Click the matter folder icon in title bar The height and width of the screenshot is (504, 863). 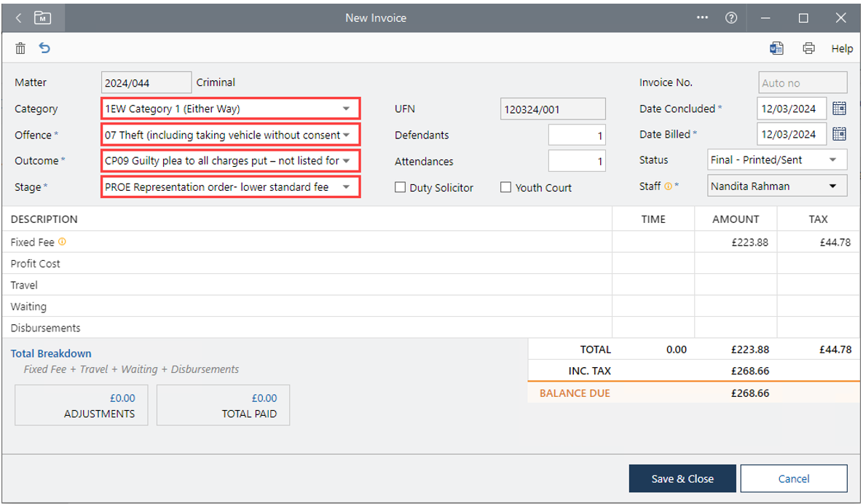click(x=43, y=17)
